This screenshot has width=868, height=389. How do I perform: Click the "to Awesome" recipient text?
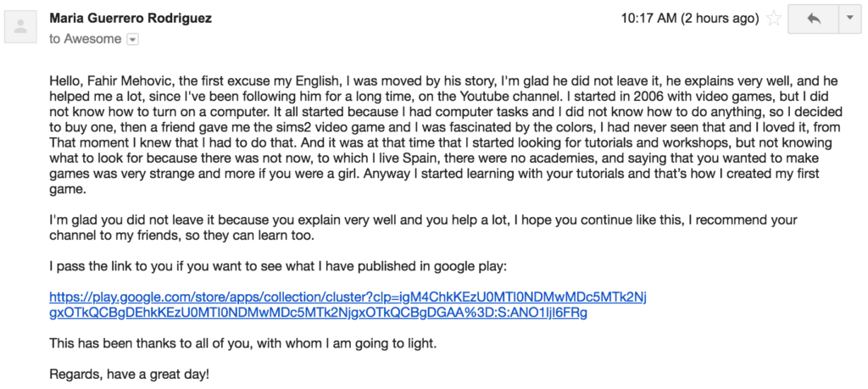click(86, 39)
